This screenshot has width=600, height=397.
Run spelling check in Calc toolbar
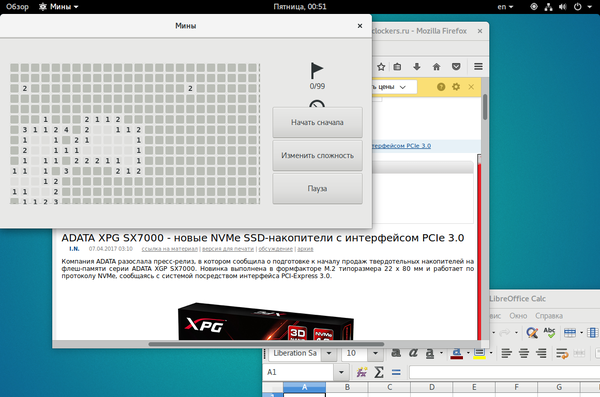[x=549, y=332]
